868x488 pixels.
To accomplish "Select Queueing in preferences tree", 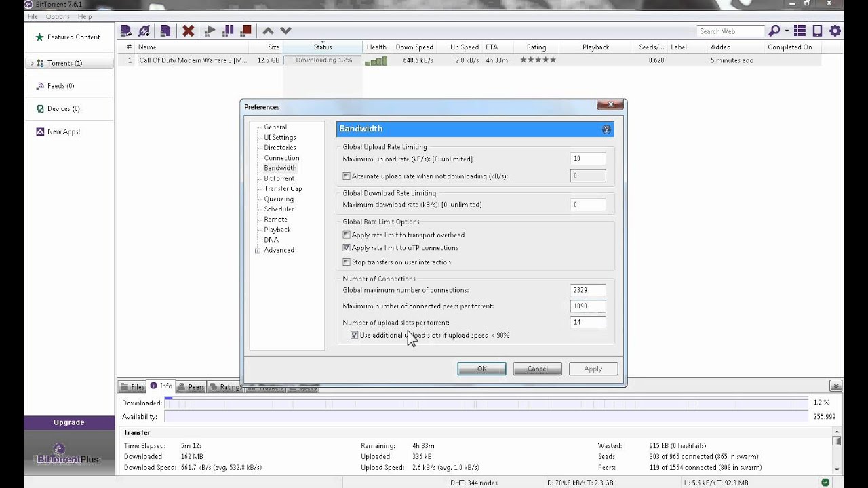I will (279, 199).
